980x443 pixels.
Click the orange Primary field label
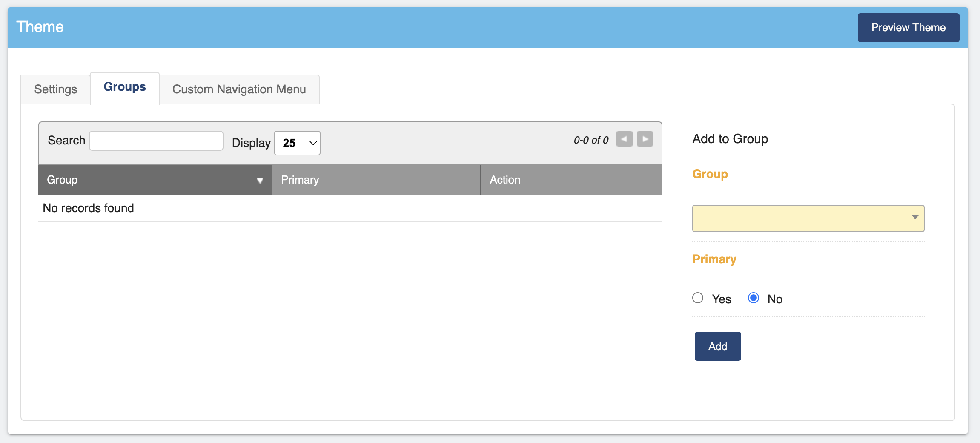coord(714,259)
